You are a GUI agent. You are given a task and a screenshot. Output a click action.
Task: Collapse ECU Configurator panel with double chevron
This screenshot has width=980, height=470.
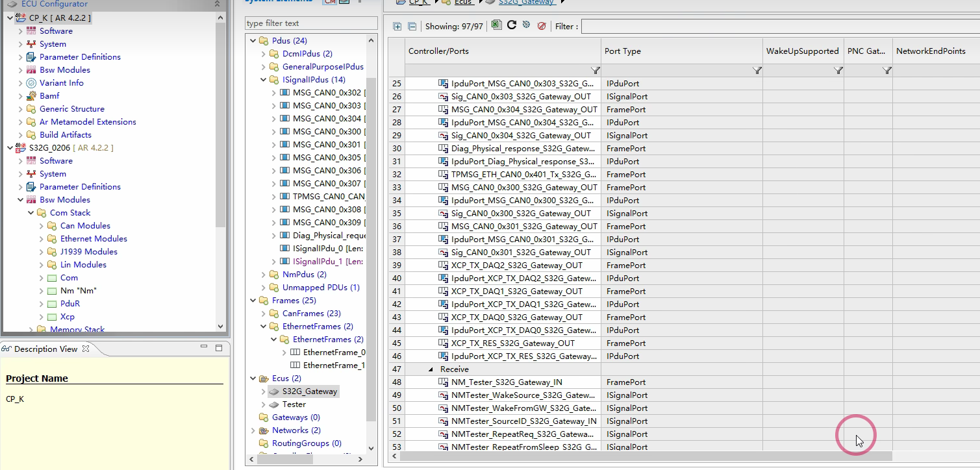(x=218, y=4)
